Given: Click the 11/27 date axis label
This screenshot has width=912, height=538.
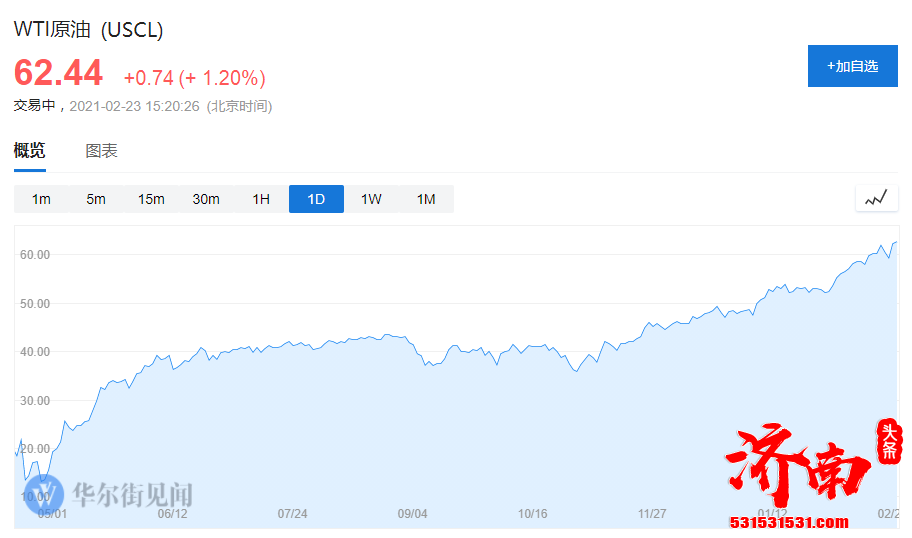Looking at the screenshot, I should (x=652, y=514).
